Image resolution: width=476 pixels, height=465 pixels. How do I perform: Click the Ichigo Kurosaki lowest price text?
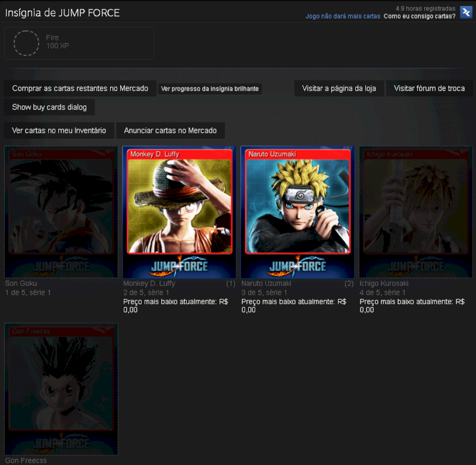pos(412,305)
